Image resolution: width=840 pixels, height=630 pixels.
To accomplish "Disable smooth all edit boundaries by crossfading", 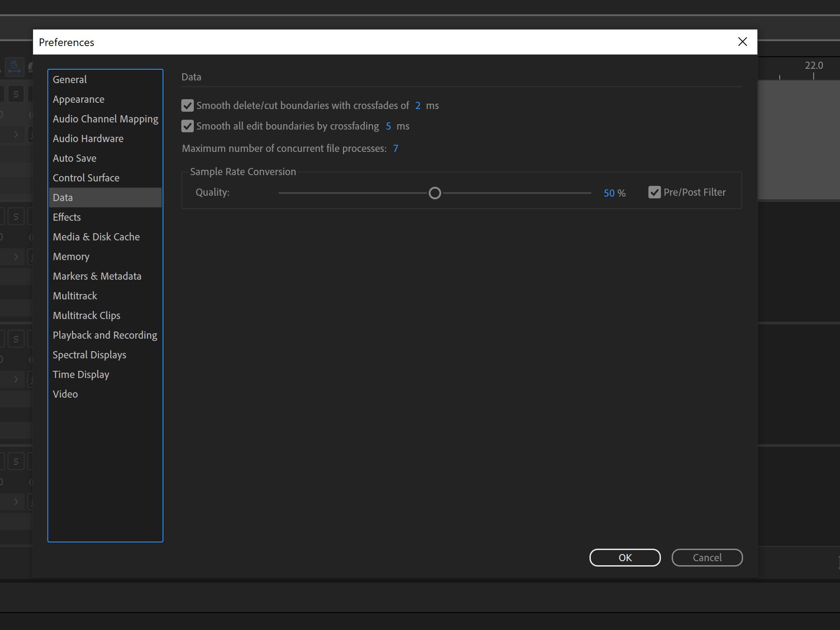I will [x=187, y=126].
